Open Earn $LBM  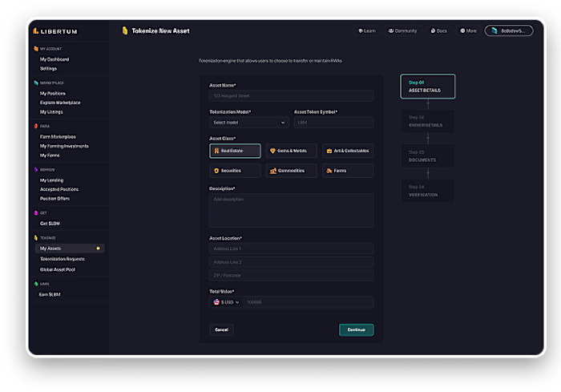50,294
